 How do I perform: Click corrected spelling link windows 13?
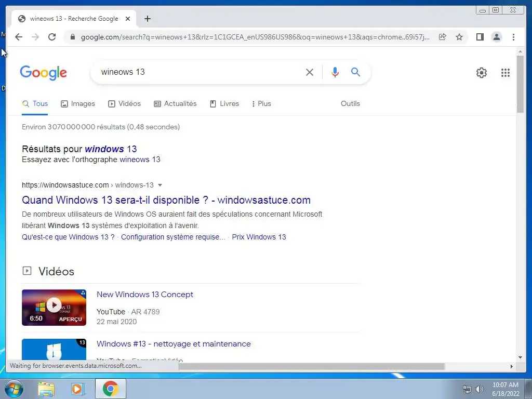(111, 149)
